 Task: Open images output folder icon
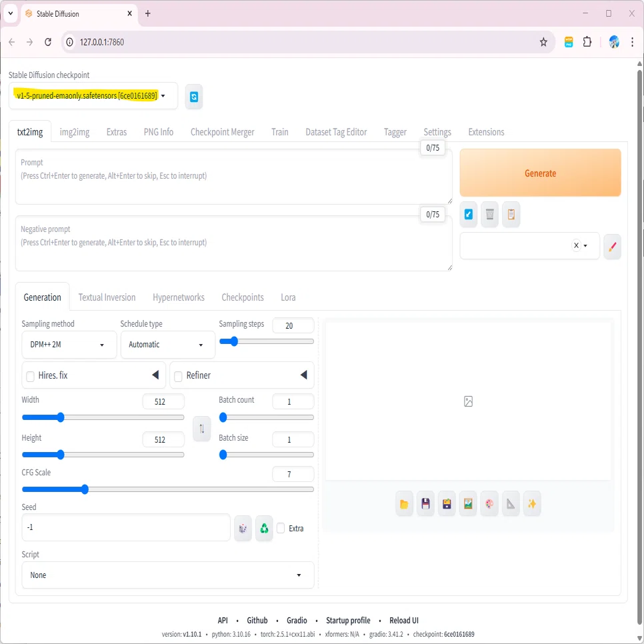pos(404,503)
